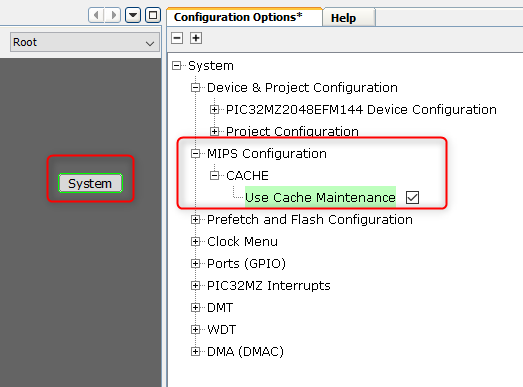Expand Prefetch and Flash Configuration node
Image resolution: width=523 pixels, height=387 pixels.
pyautogui.click(x=195, y=220)
